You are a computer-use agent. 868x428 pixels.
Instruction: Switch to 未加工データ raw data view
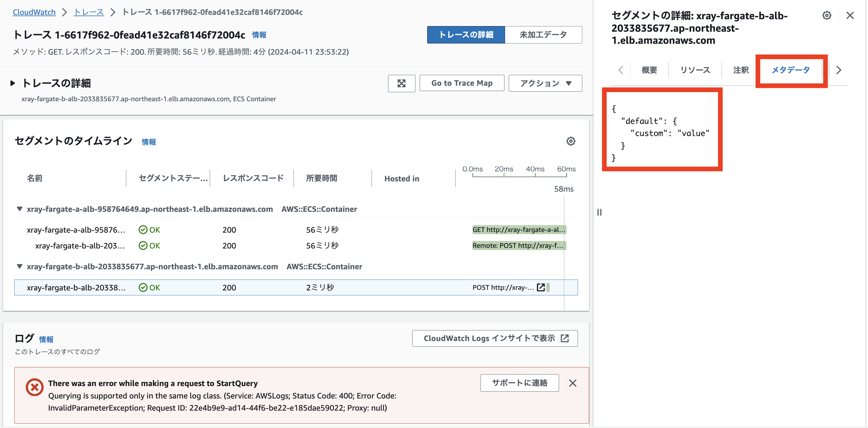tap(543, 35)
